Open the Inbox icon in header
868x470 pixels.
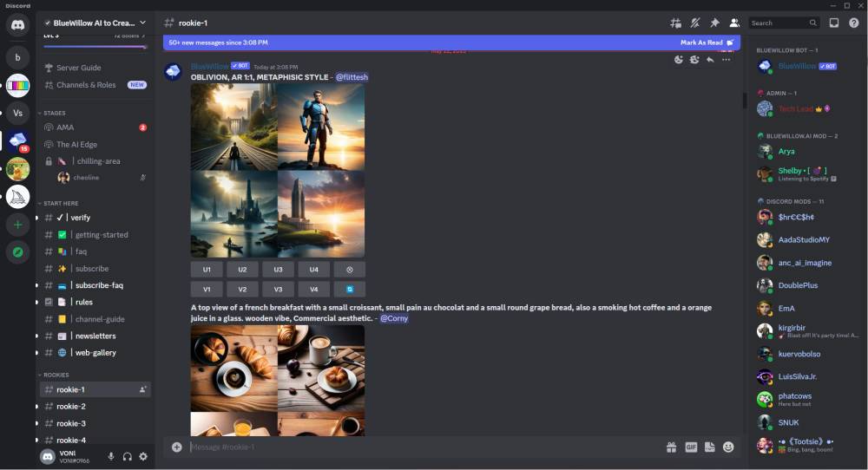click(833, 23)
